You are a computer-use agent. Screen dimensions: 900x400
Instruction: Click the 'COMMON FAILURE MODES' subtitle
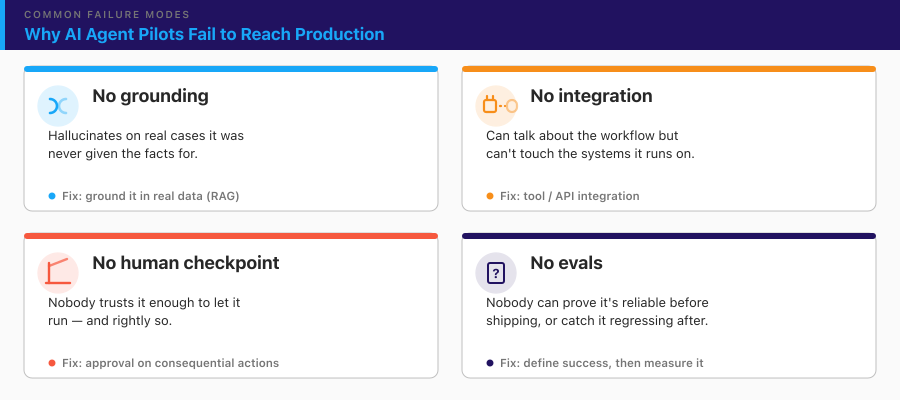click(107, 14)
